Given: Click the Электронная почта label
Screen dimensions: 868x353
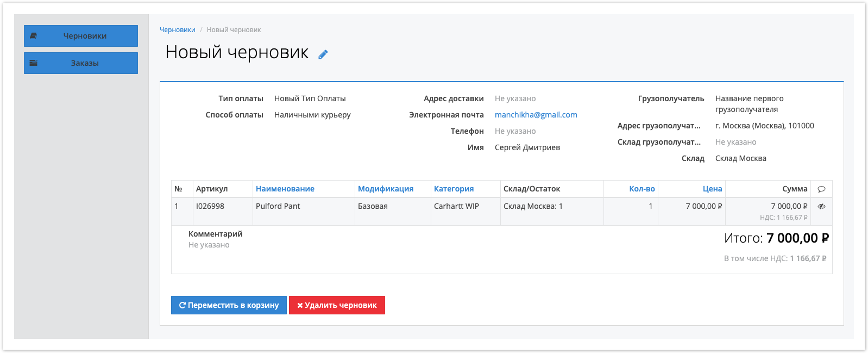Looking at the screenshot, I should [446, 115].
